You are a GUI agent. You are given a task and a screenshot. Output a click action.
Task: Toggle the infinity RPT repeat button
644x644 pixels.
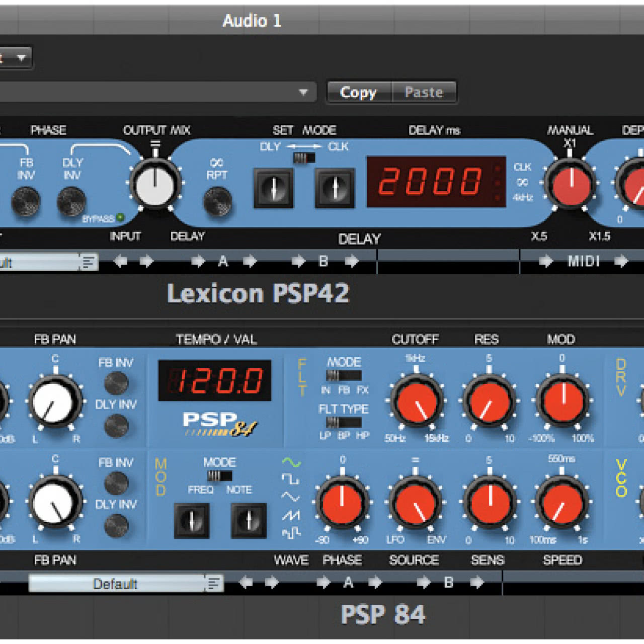(x=217, y=201)
